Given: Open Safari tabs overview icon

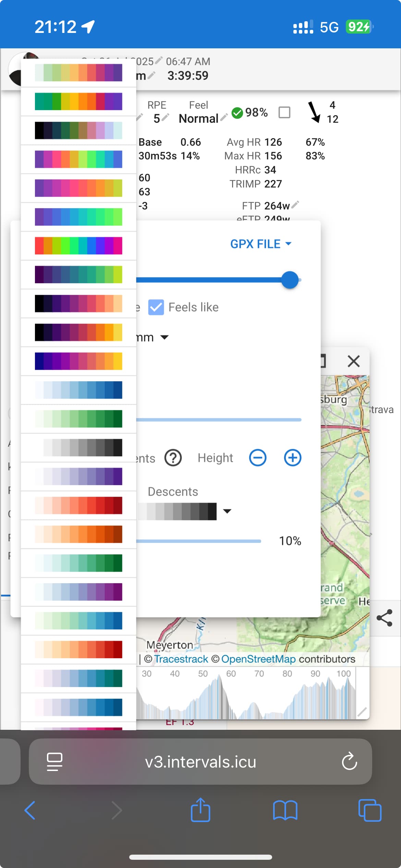Looking at the screenshot, I should [369, 810].
